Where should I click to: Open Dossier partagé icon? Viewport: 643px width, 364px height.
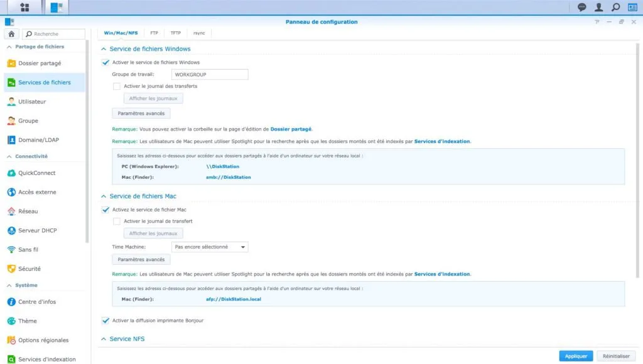pyautogui.click(x=11, y=63)
